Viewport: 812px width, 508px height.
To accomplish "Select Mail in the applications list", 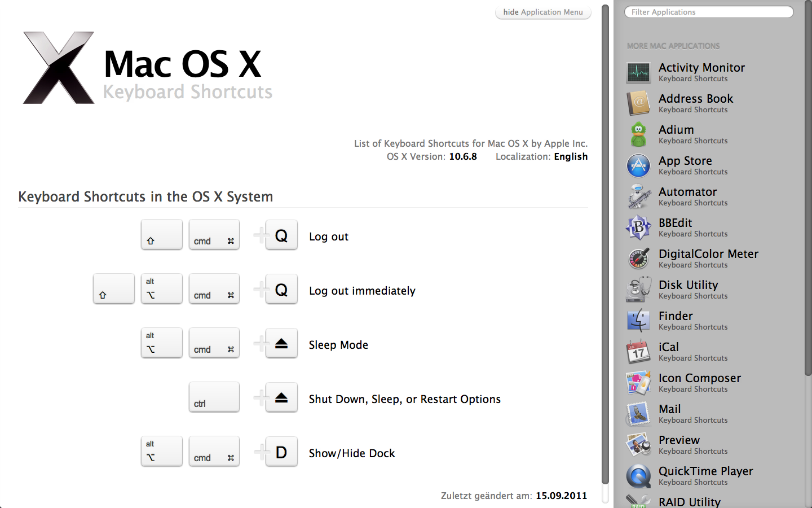I will (x=693, y=414).
